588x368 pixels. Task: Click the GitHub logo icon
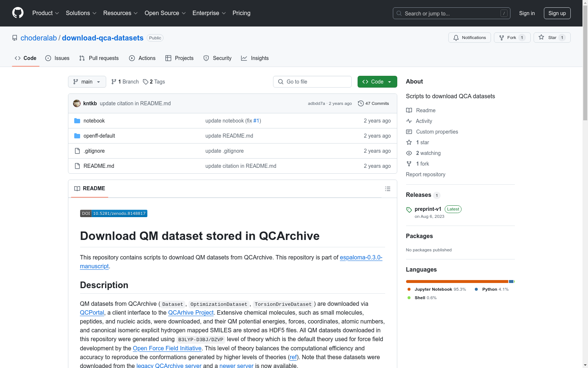[x=18, y=13]
